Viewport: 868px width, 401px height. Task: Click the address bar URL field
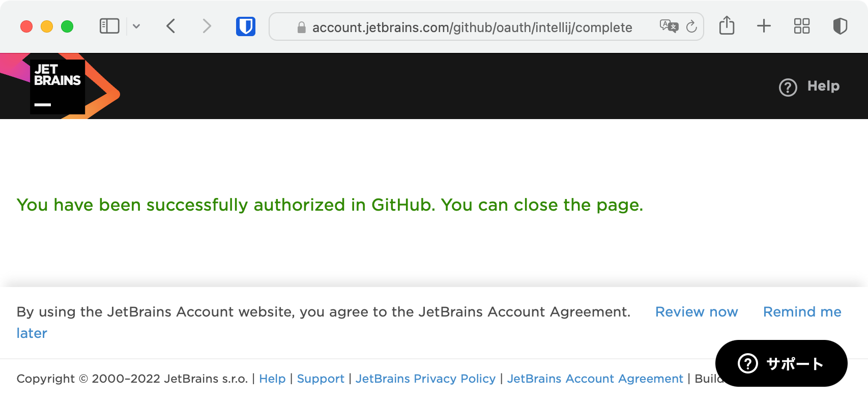(472, 27)
